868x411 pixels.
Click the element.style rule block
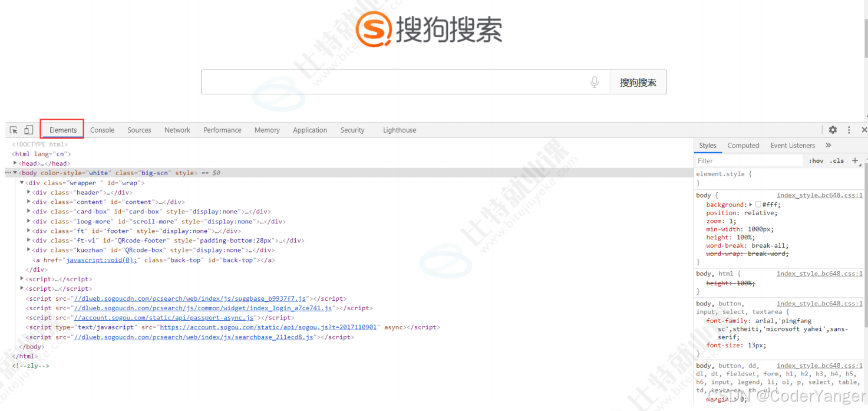pyautogui.click(x=779, y=178)
